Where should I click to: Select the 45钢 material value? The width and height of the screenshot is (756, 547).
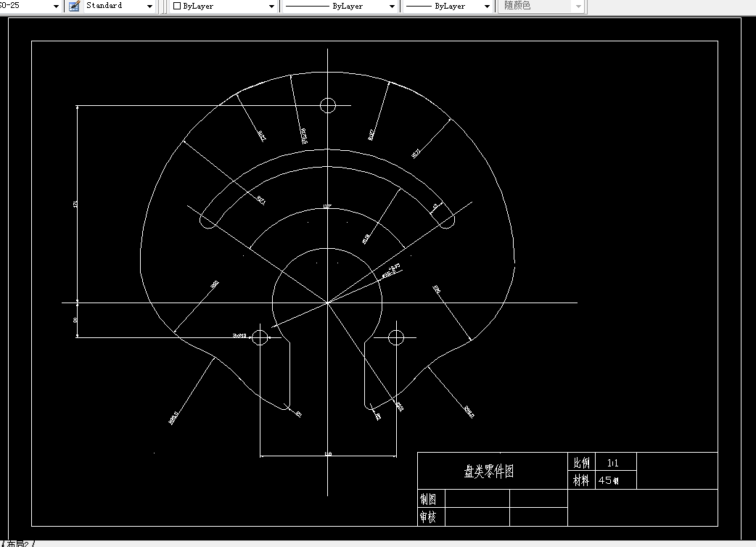click(x=609, y=480)
